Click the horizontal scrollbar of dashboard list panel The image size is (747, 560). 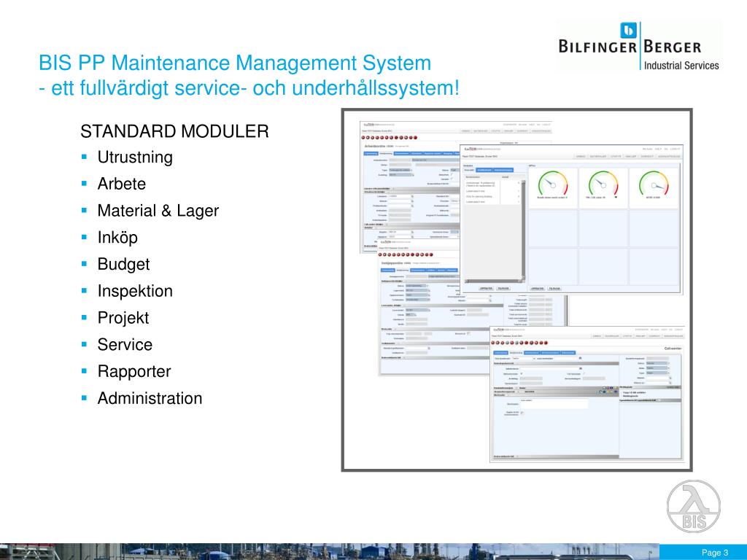492,281
